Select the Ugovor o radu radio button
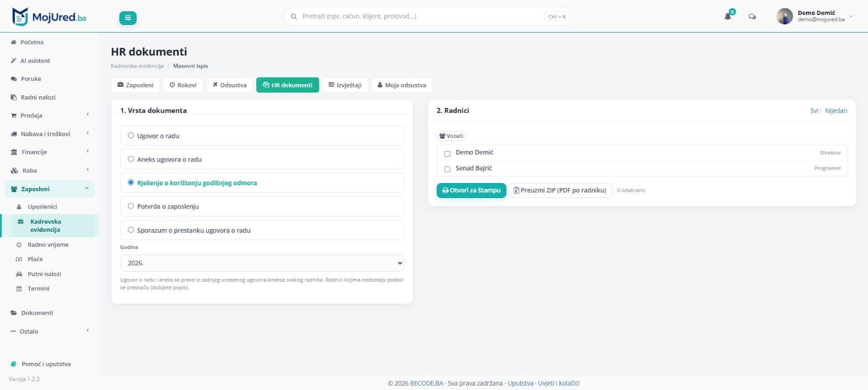 tap(131, 136)
